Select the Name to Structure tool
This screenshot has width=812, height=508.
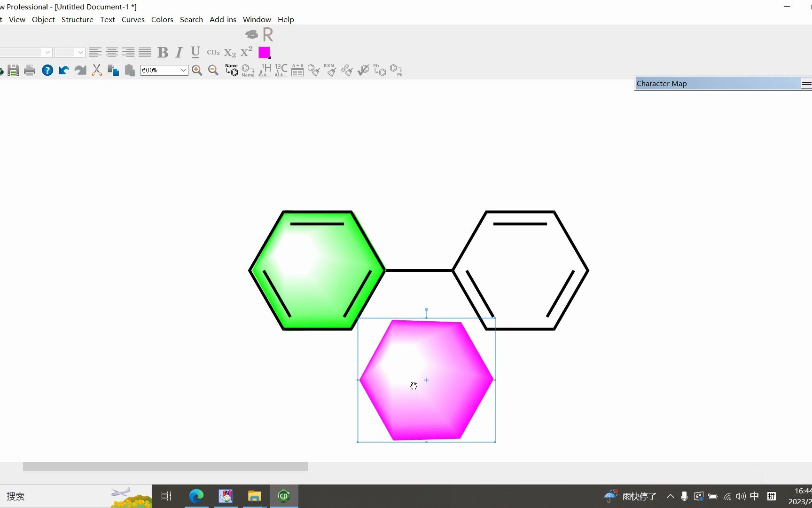[232, 70]
